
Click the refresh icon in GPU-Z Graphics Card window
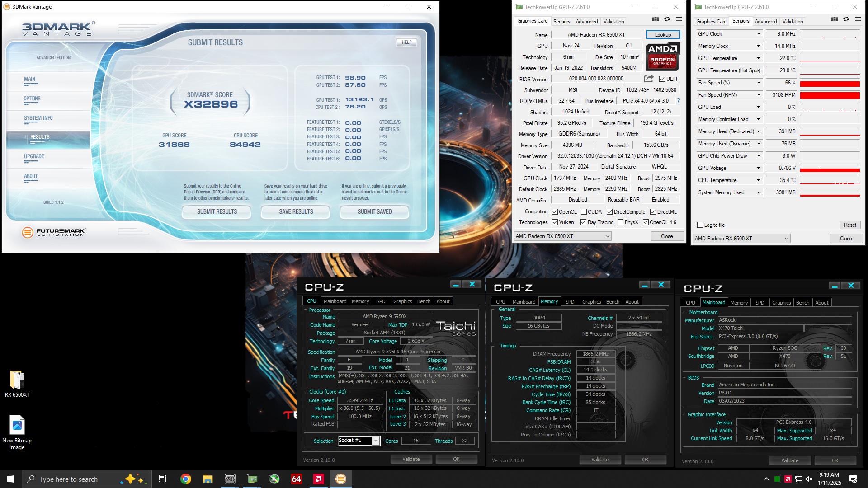pyautogui.click(x=667, y=19)
